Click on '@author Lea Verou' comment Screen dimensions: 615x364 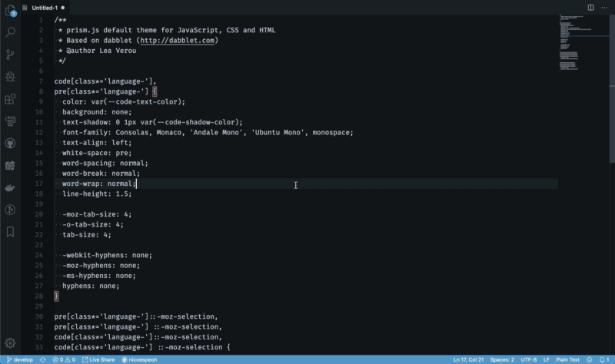pyautogui.click(x=101, y=51)
